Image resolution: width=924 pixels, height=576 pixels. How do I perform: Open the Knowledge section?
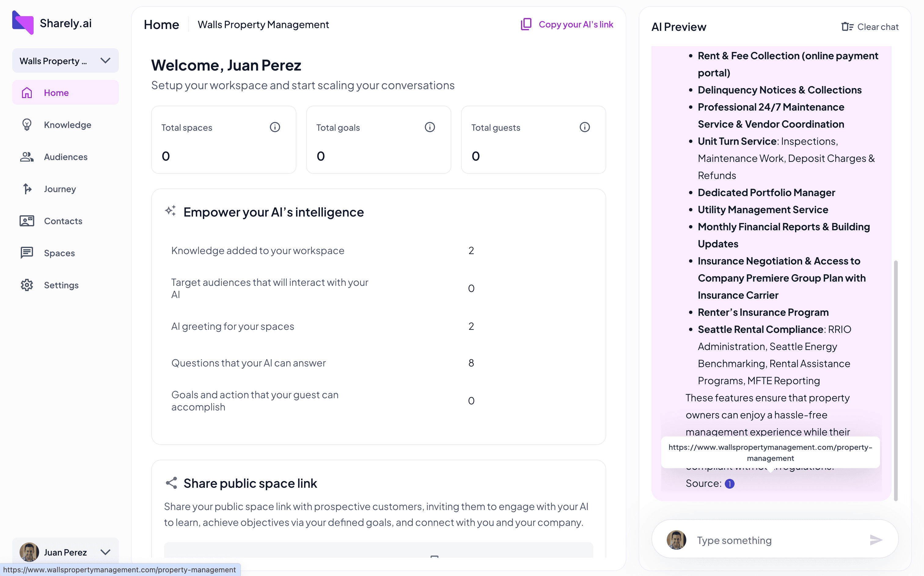coord(67,125)
